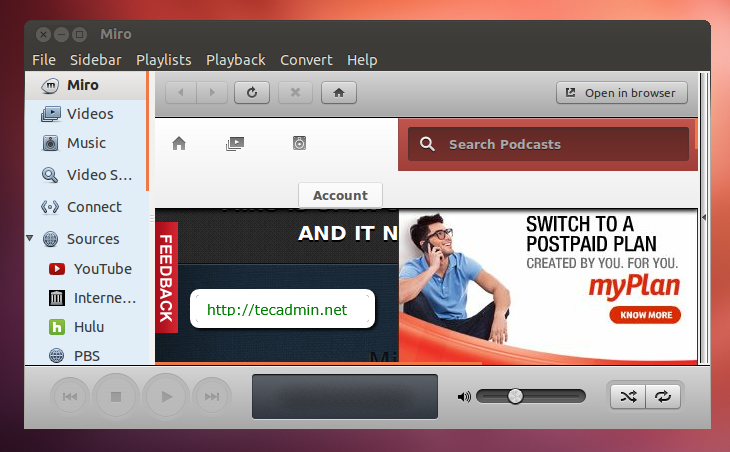730x452 pixels.
Task: Toggle repeat mode
Action: pyautogui.click(x=663, y=397)
